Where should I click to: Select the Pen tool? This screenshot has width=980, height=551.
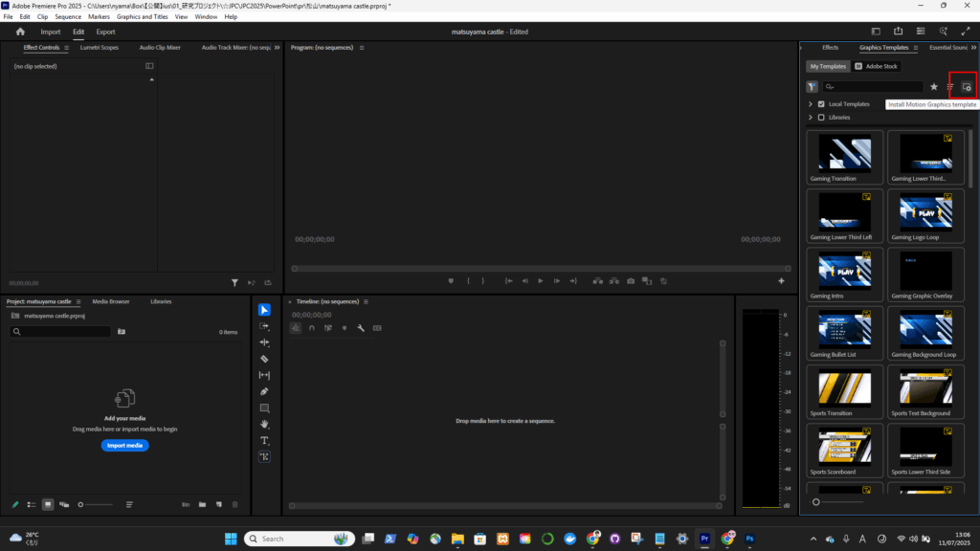pos(264,391)
